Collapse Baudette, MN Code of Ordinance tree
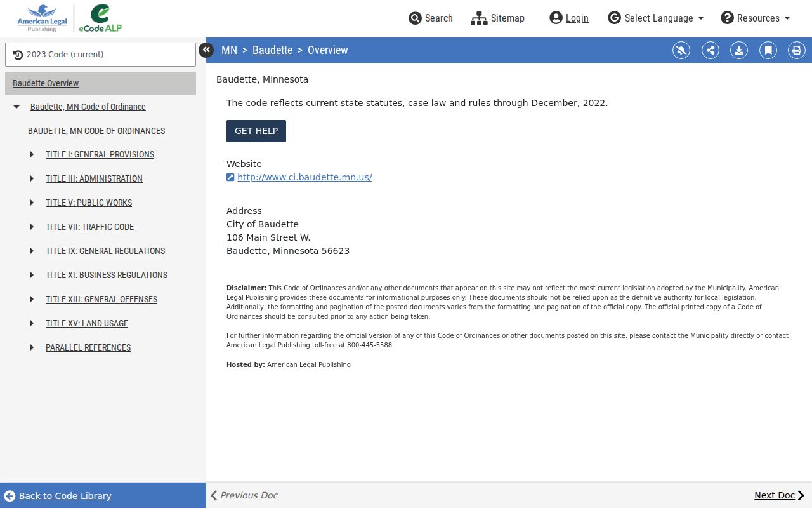 click(x=16, y=107)
